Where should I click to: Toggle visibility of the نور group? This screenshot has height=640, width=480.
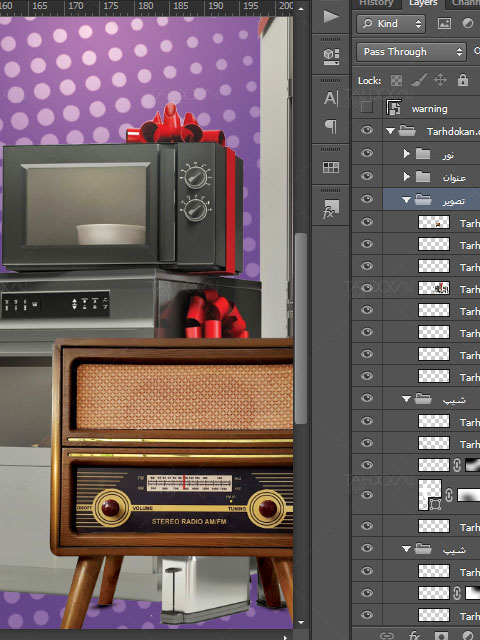[367, 153]
